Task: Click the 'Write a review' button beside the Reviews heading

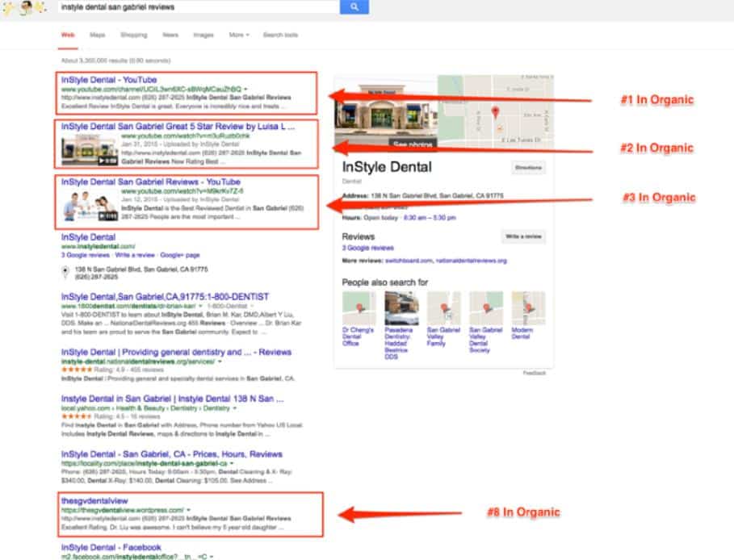Action: pyautogui.click(x=523, y=236)
